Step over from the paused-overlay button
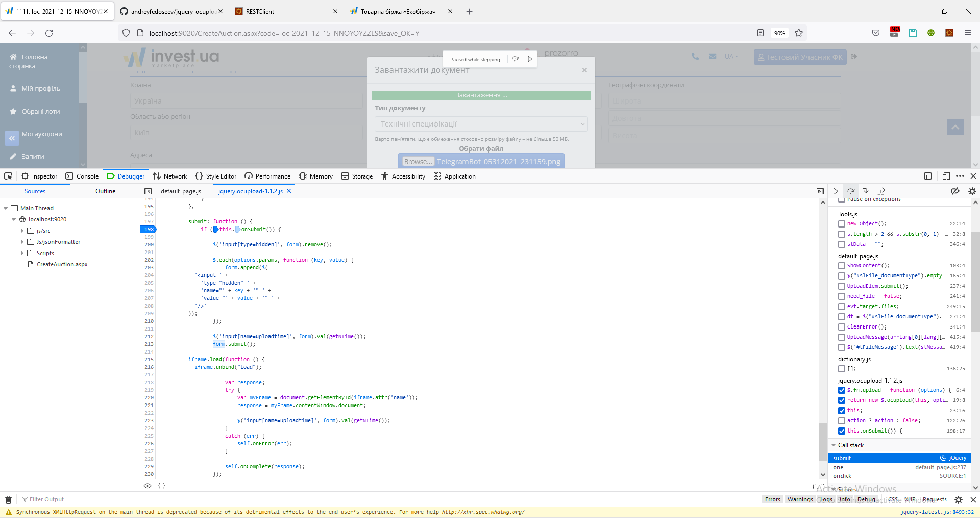Viewport: 980px width, 530px height. click(x=516, y=59)
